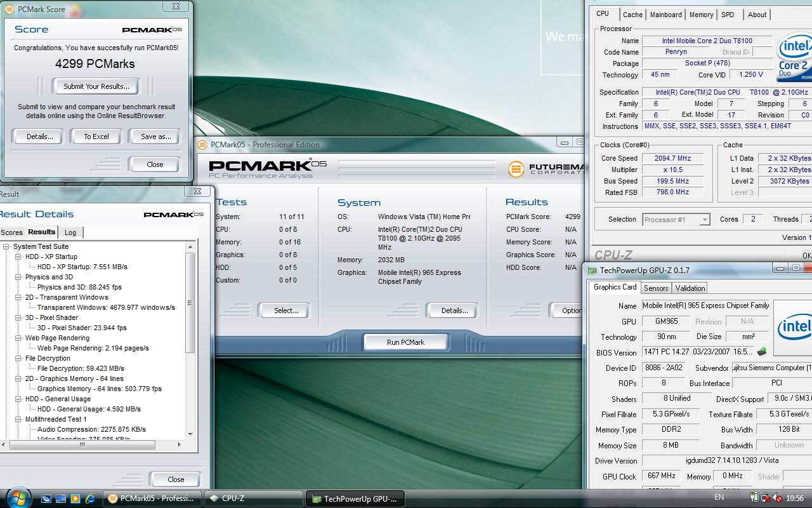Click PCMark Score window title icon

point(10,10)
